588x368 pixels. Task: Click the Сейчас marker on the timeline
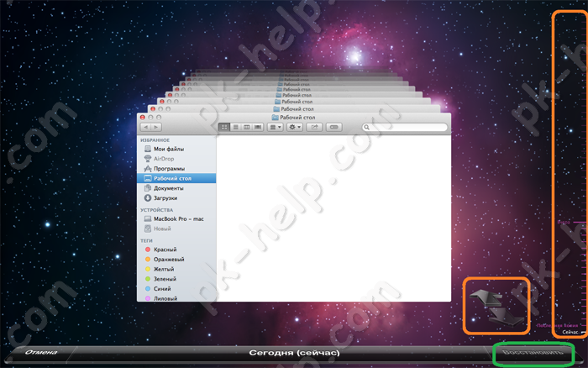tap(570, 333)
